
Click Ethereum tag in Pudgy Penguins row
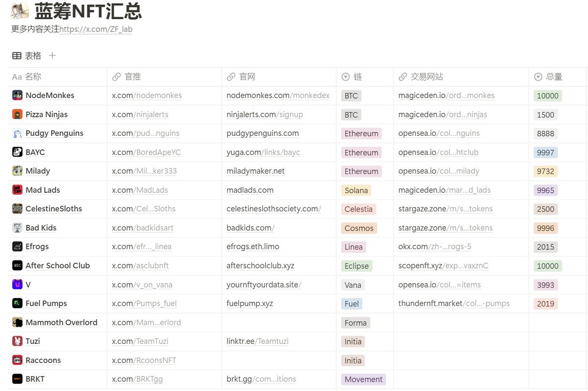pyautogui.click(x=361, y=133)
